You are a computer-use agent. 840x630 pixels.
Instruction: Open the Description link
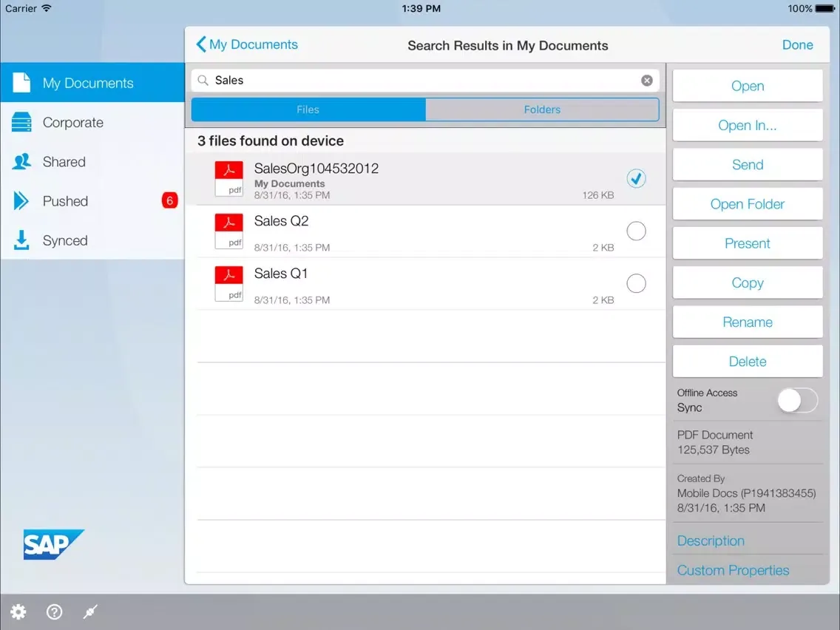pyautogui.click(x=711, y=541)
